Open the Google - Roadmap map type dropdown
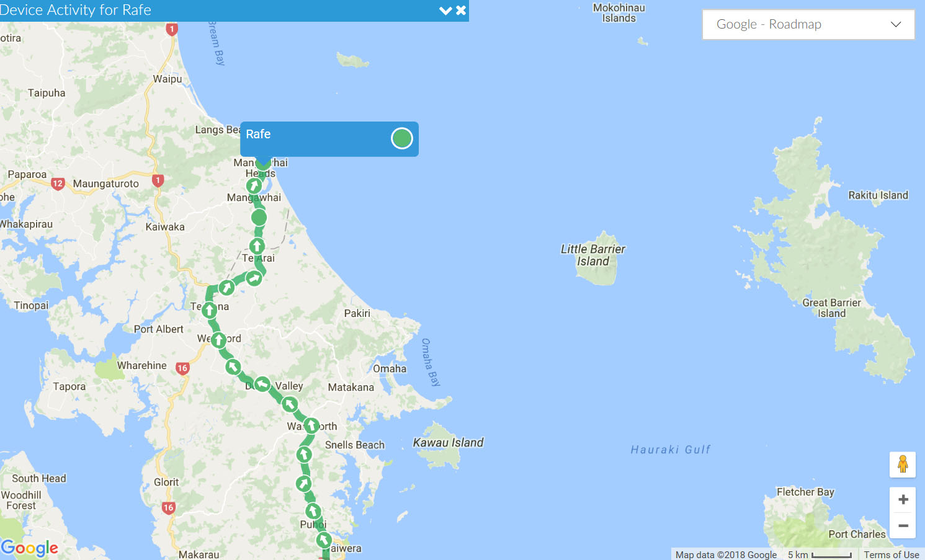Viewport: 925px width, 560px height. pos(808,24)
